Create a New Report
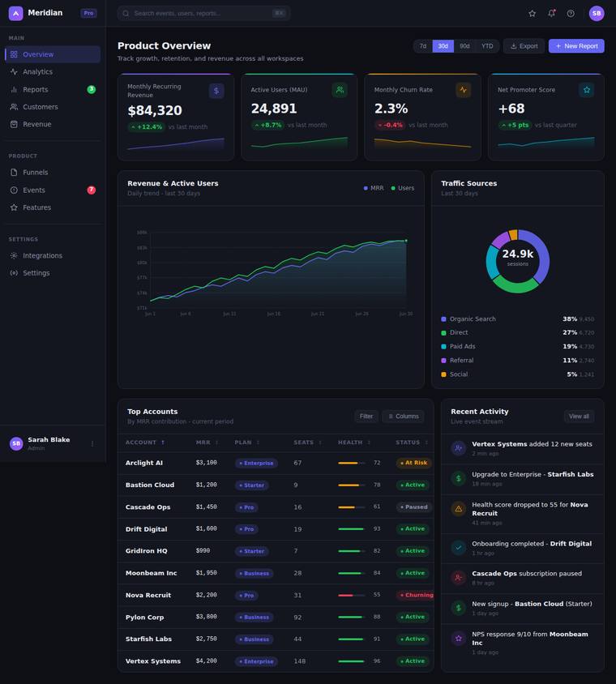616x684 pixels. (x=576, y=46)
